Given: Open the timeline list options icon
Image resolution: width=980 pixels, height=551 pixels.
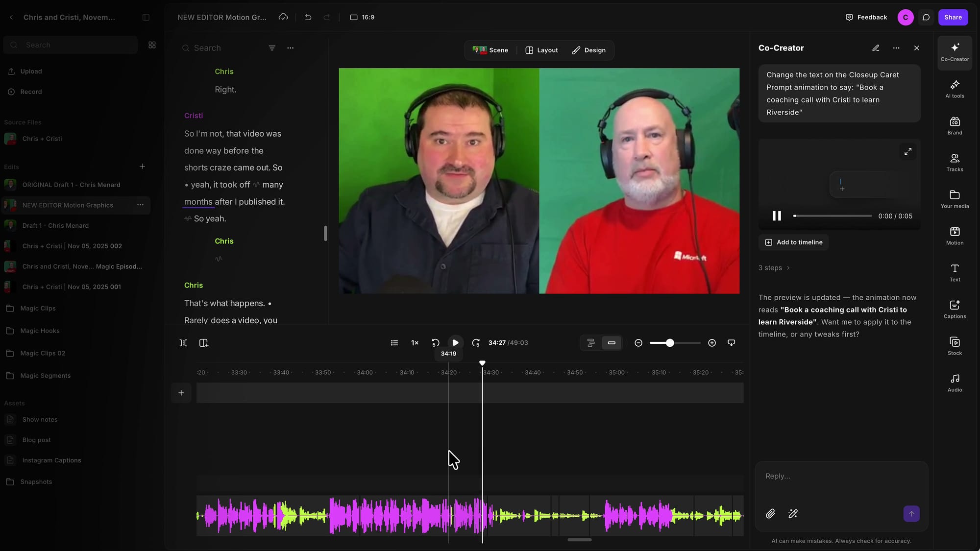Looking at the screenshot, I should tap(394, 343).
